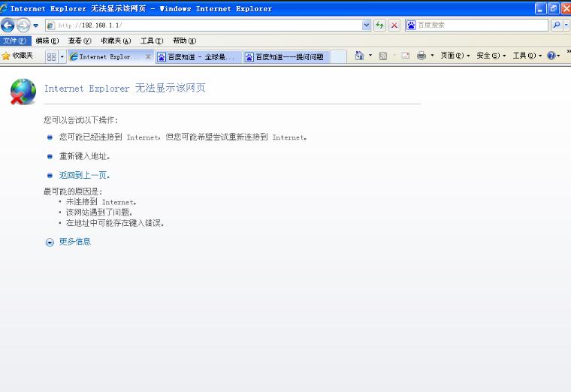Expand the Home button dropdown arrow
The image size is (571, 392).
pyautogui.click(x=370, y=56)
